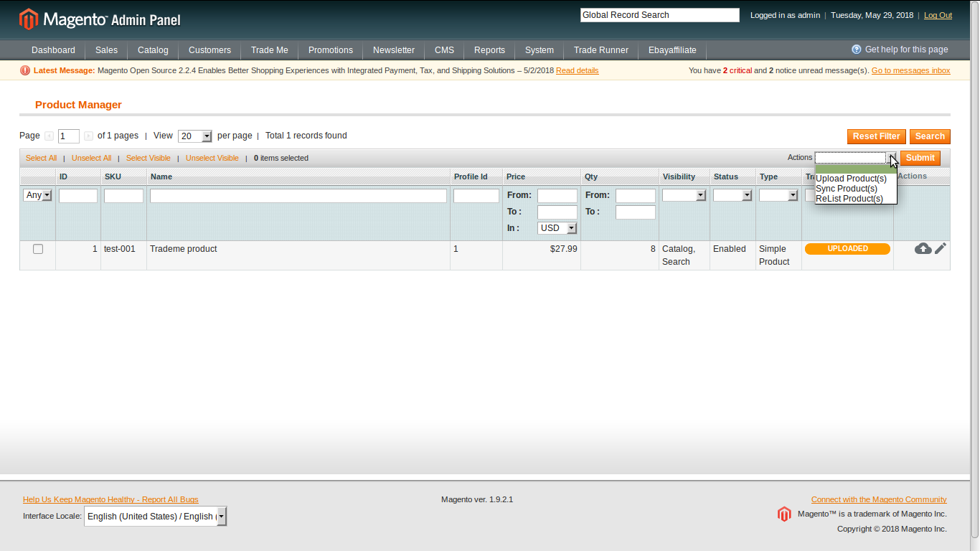Click the Unselect Visible link

click(212, 158)
